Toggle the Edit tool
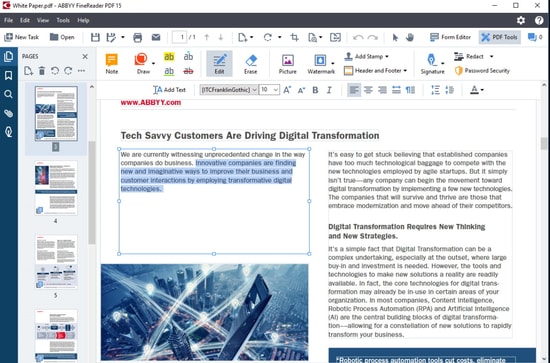Viewport: 550px width, 363px height. tap(219, 63)
